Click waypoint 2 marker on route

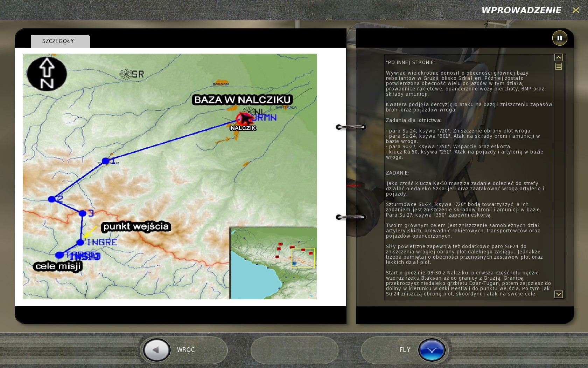tap(52, 199)
